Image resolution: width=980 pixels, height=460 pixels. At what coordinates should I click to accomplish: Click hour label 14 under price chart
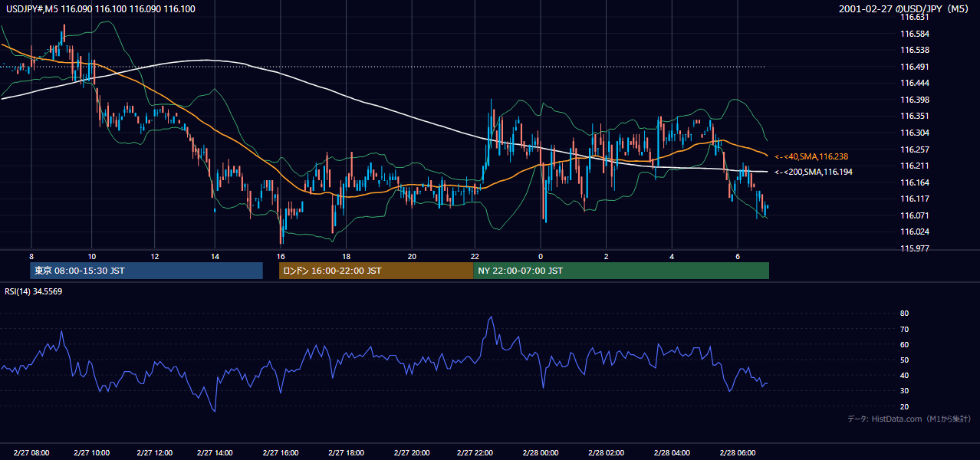tap(215, 256)
